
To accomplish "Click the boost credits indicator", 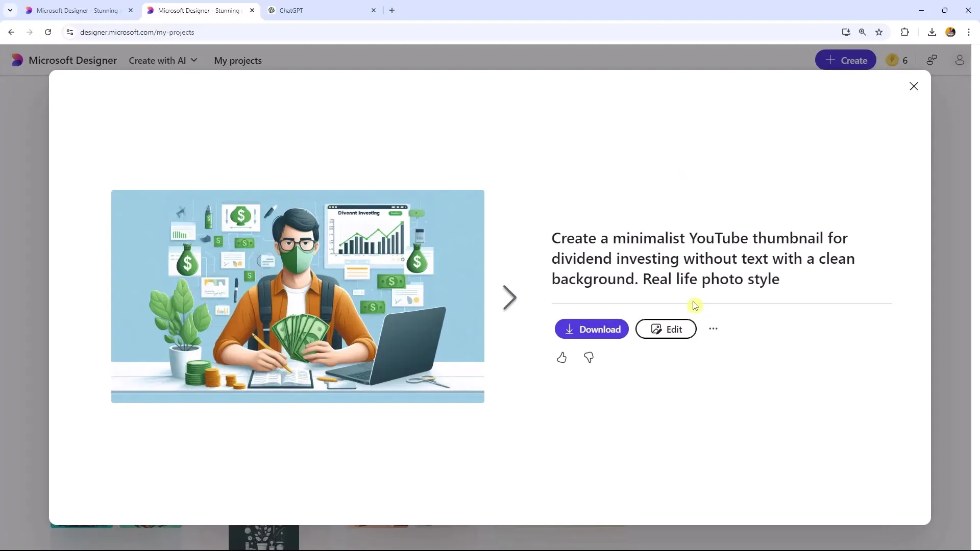I will tap(898, 60).
